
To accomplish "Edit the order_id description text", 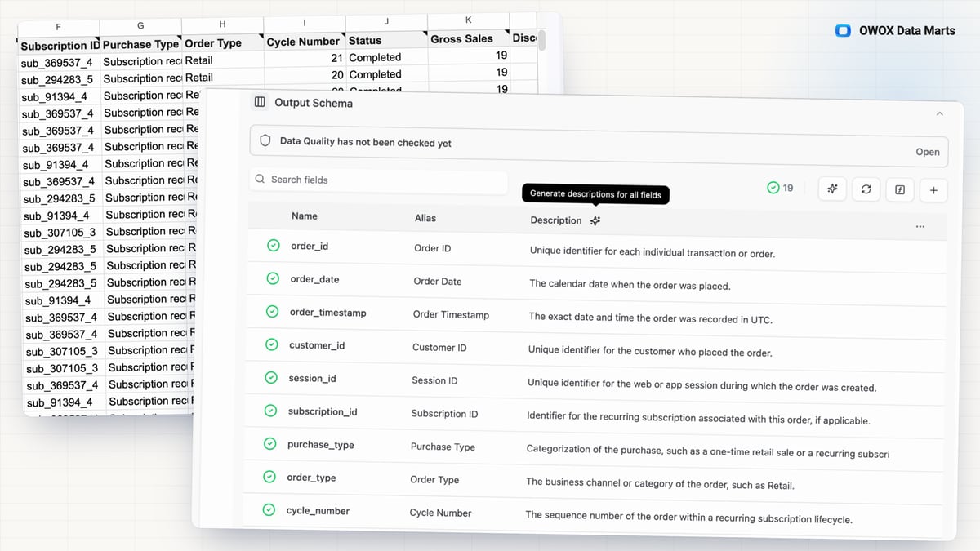I will click(x=653, y=253).
